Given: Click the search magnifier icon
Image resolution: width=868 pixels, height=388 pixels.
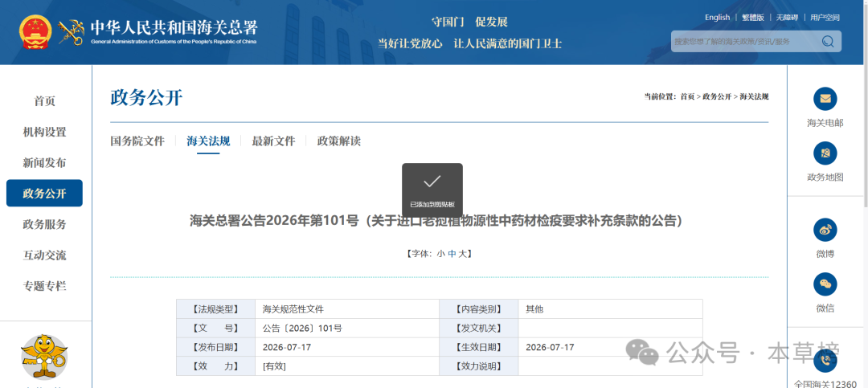Looking at the screenshot, I should [x=828, y=42].
